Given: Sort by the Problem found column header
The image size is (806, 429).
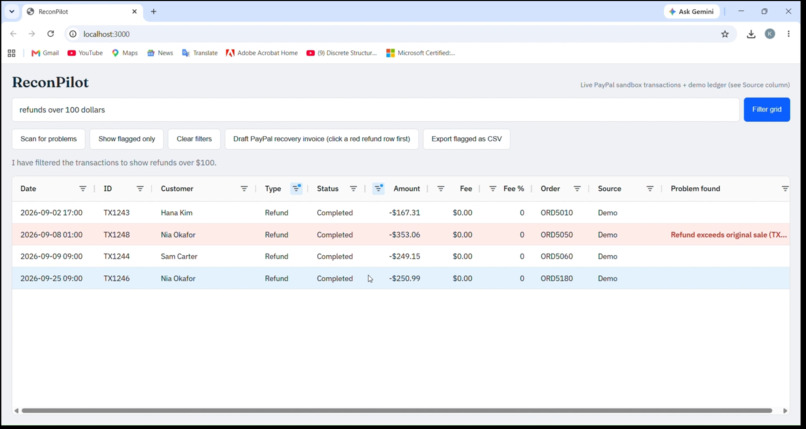Looking at the screenshot, I should [695, 189].
